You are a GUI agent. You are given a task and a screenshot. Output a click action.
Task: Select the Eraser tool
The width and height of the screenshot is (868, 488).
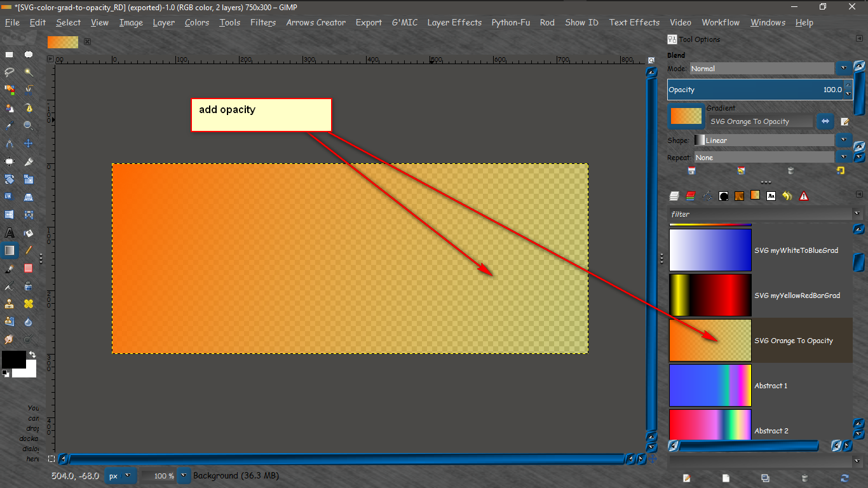point(29,268)
